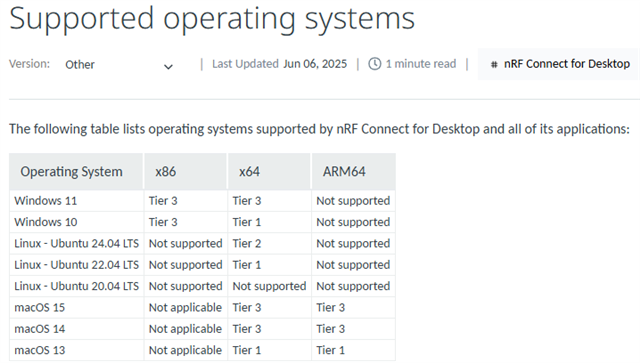Click the macOS 13 row label
The height and width of the screenshot is (363, 640).
[x=40, y=350]
